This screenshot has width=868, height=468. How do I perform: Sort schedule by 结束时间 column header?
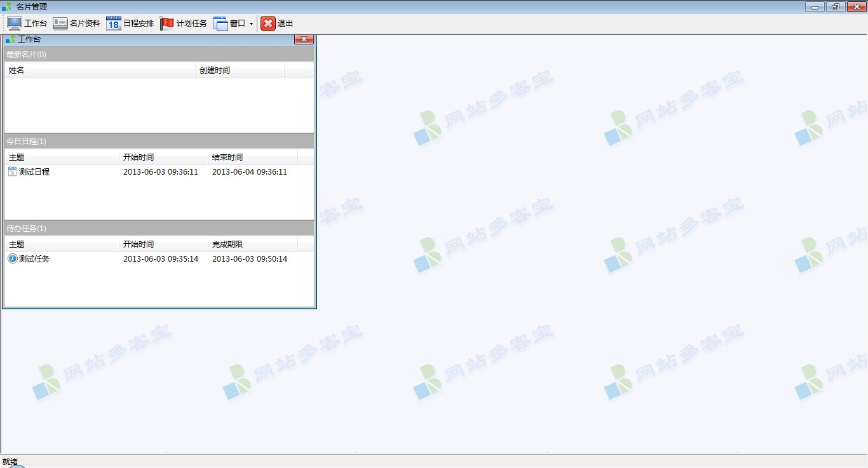coord(252,157)
